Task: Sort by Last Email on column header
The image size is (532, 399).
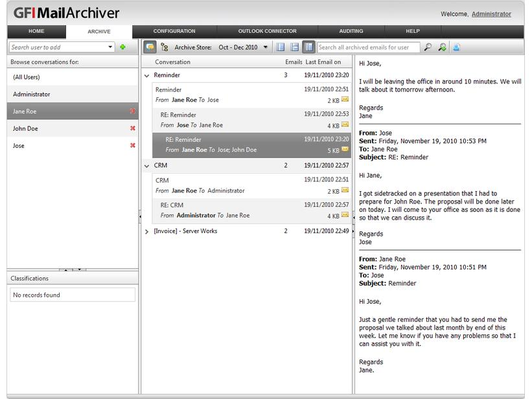Action: coord(323,62)
